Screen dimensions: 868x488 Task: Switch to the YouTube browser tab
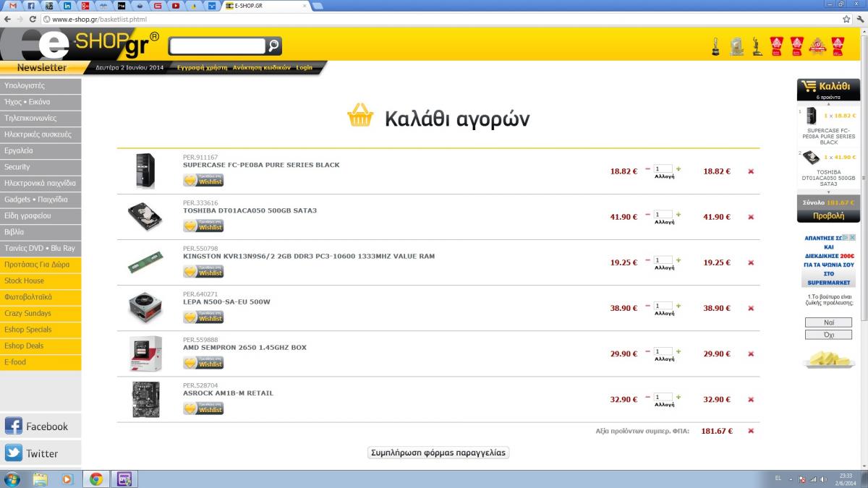pyautogui.click(x=176, y=5)
